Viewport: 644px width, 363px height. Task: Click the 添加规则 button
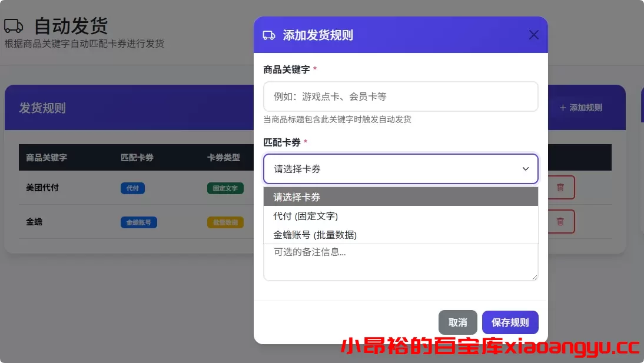pos(579,108)
